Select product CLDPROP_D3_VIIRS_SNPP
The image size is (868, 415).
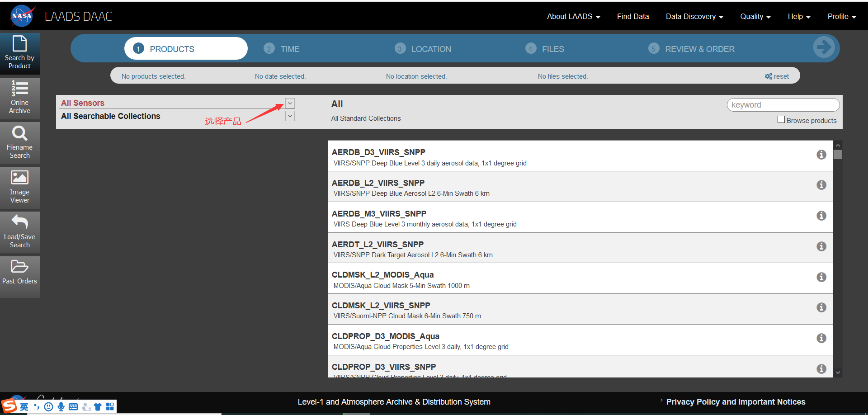pos(580,367)
